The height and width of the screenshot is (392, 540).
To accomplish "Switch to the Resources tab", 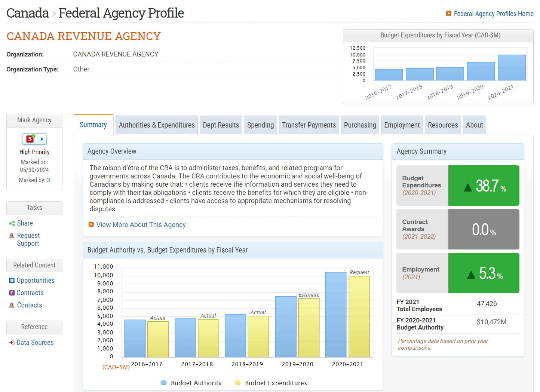I will (443, 125).
